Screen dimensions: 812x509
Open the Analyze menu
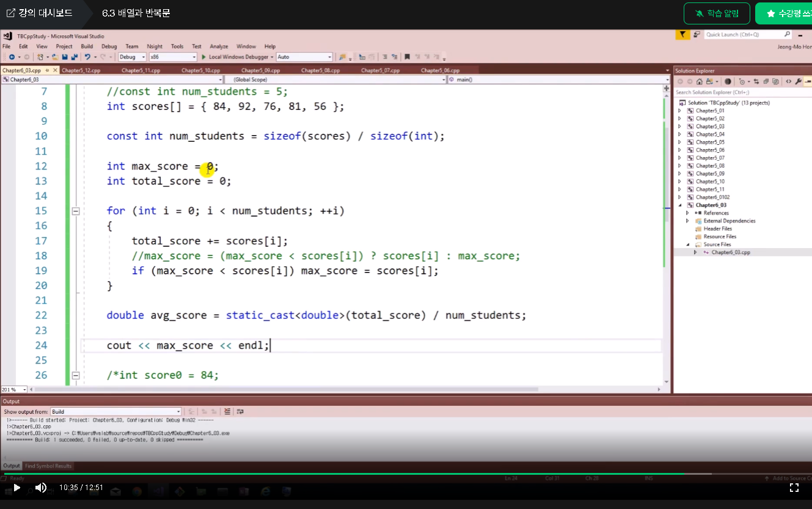[219, 46]
